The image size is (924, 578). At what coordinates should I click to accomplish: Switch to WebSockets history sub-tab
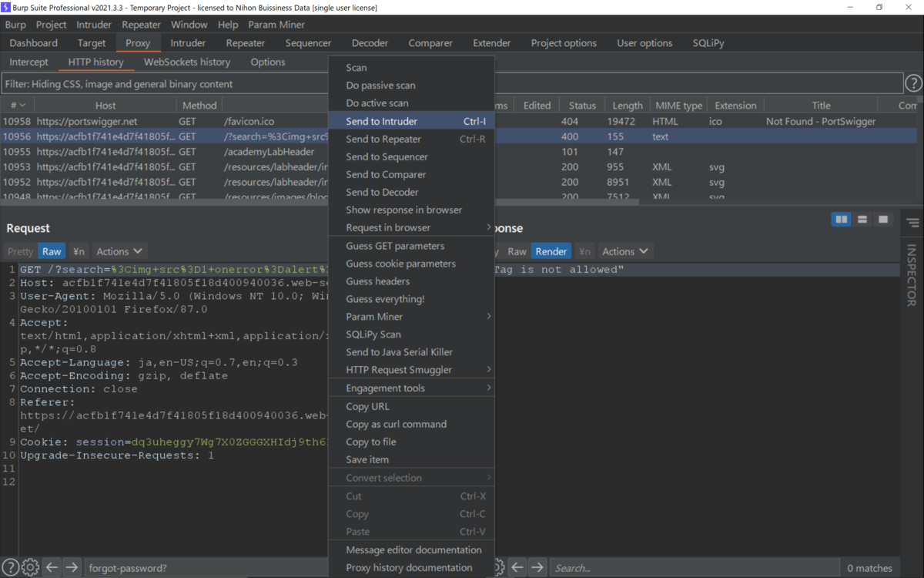point(187,62)
